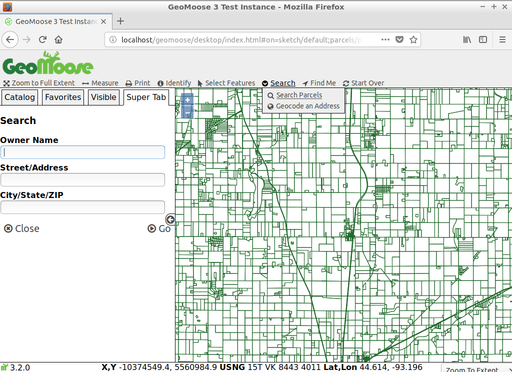Toggle the Firefox sidebar view

click(483, 40)
